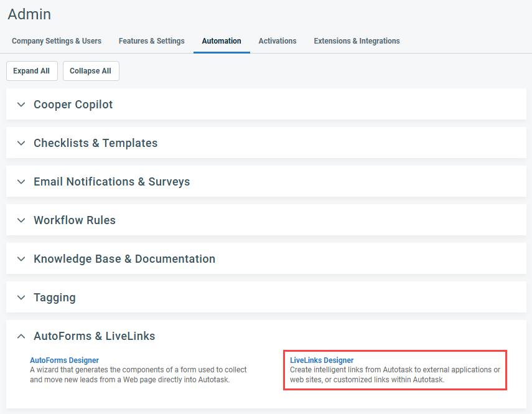Open the LiveLinks Designer link
532x414 pixels.
coord(322,360)
